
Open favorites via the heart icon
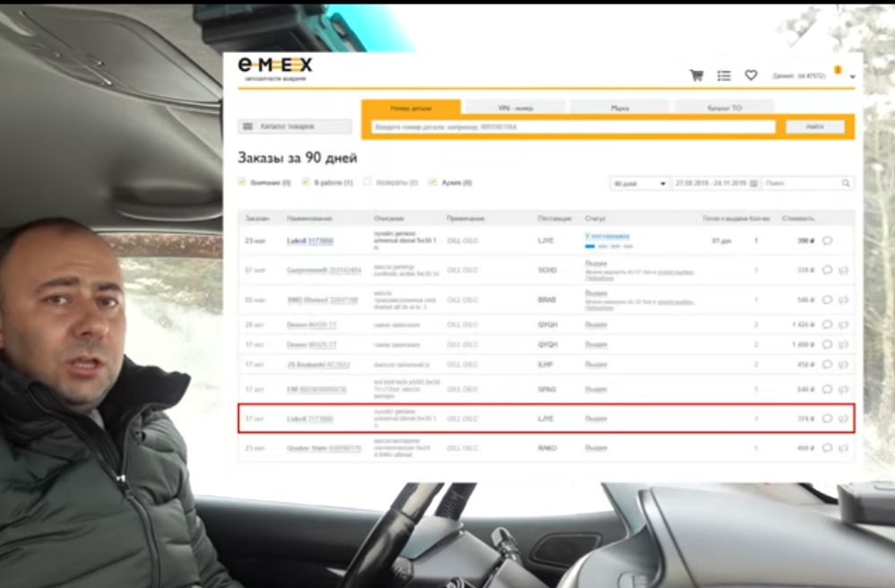point(752,76)
